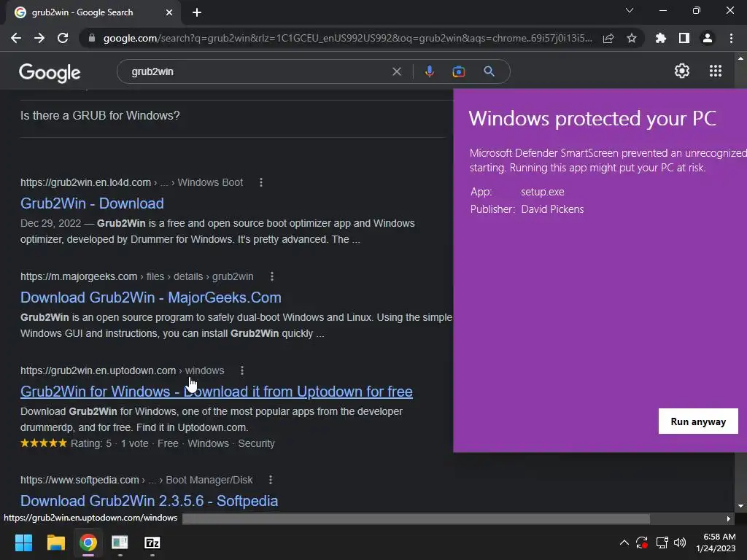Screen dimensions: 747x560
Task: Clear the search box text
Action: click(396, 71)
